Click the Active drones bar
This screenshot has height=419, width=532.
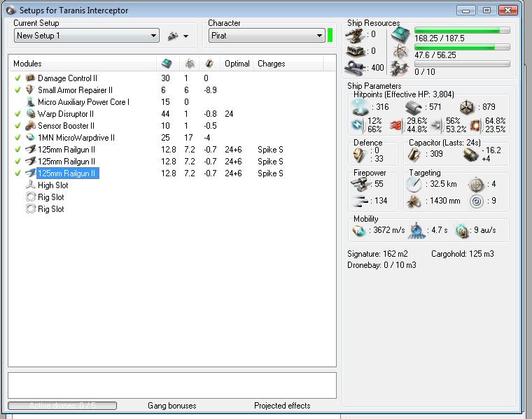[x=62, y=406]
